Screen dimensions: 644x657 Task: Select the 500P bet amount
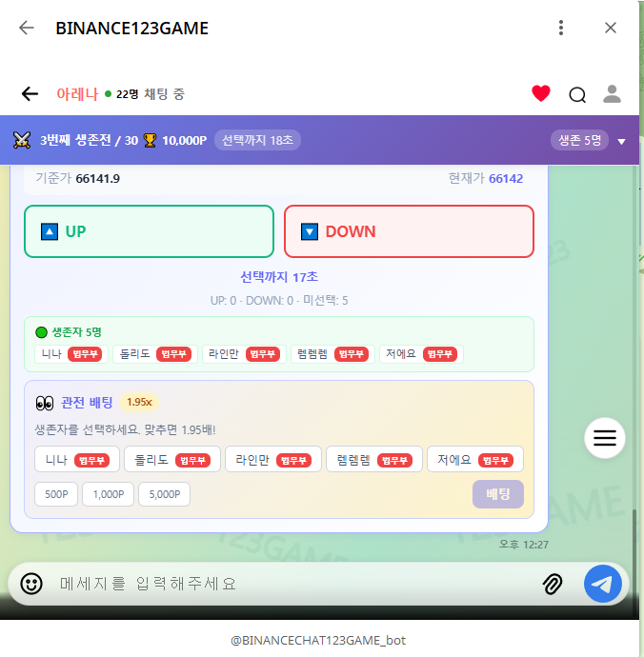(56, 494)
